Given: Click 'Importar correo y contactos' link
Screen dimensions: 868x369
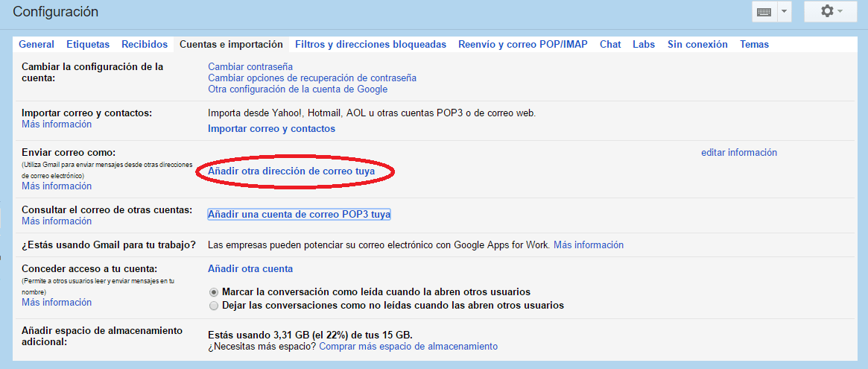Looking at the screenshot, I should tap(271, 129).
